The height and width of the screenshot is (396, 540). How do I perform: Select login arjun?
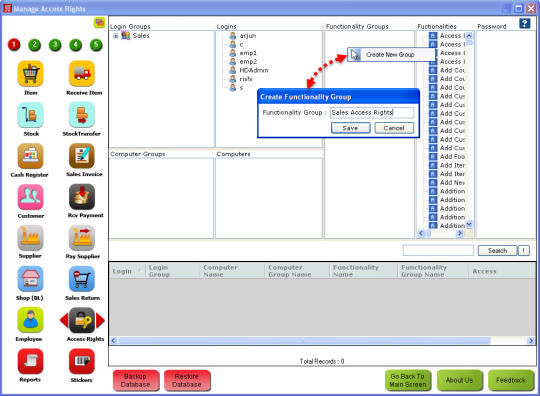(248, 35)
